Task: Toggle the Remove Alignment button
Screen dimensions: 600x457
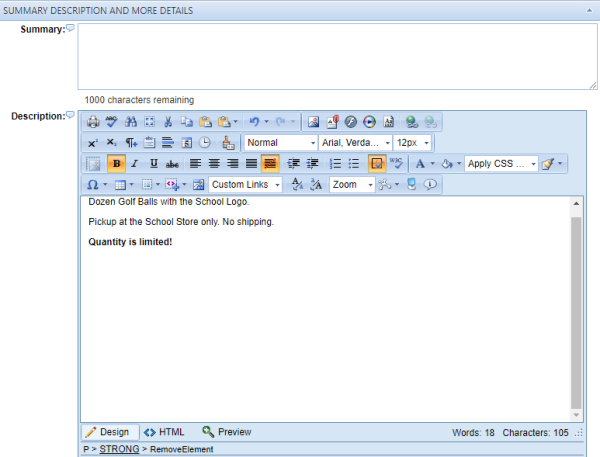Action: pyautogui.click(x=270, y=164)
